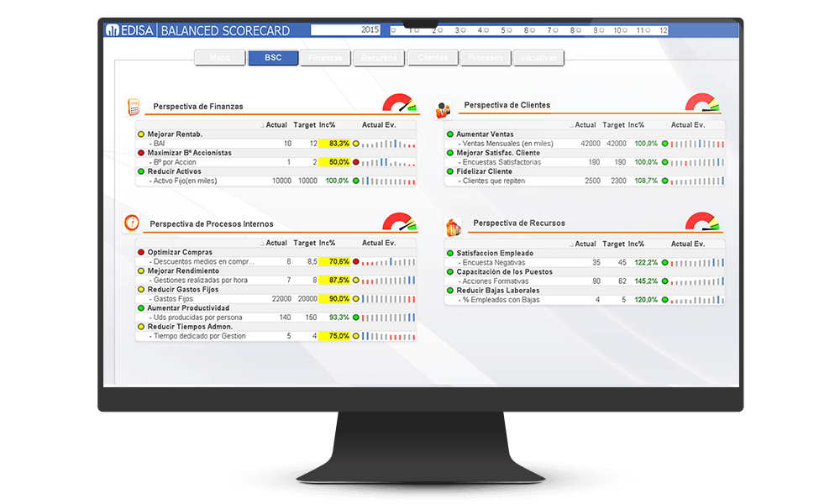Click the 2015 year input field
This screenshot has width=840, height=504.
[346, 30]
